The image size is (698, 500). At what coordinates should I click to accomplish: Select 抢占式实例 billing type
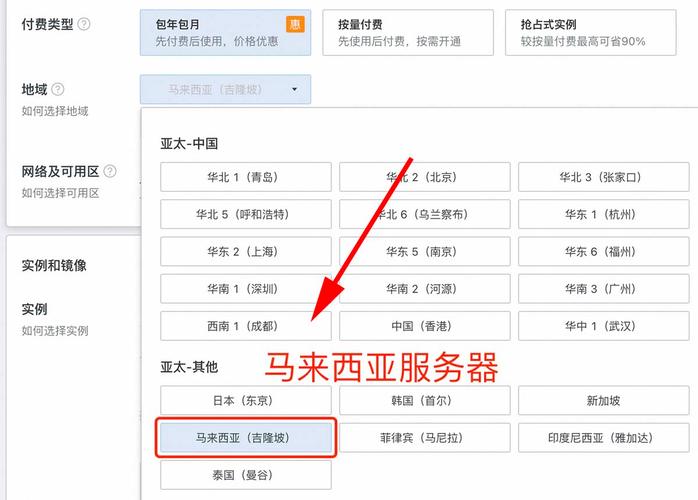[590, 33]
